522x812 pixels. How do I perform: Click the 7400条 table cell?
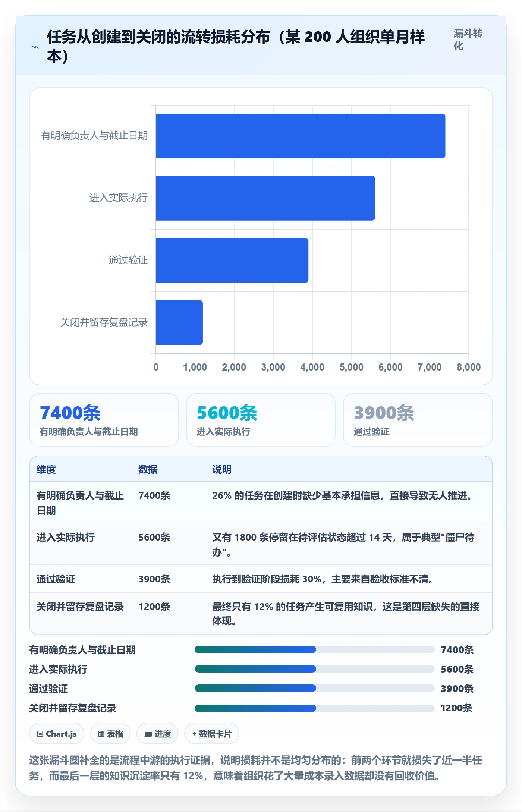[154, 495]
